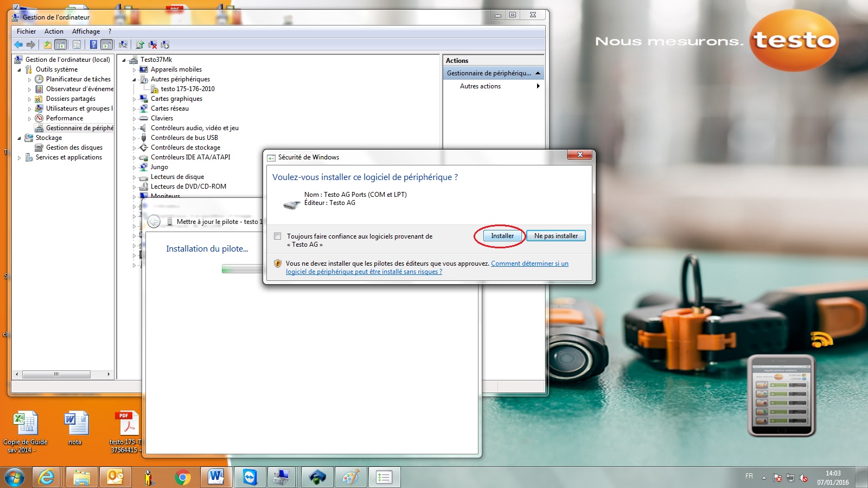Screen dimensions: 868x488
Task: Select testo 175-176-2010 device
Action: [x=188, y=89]
